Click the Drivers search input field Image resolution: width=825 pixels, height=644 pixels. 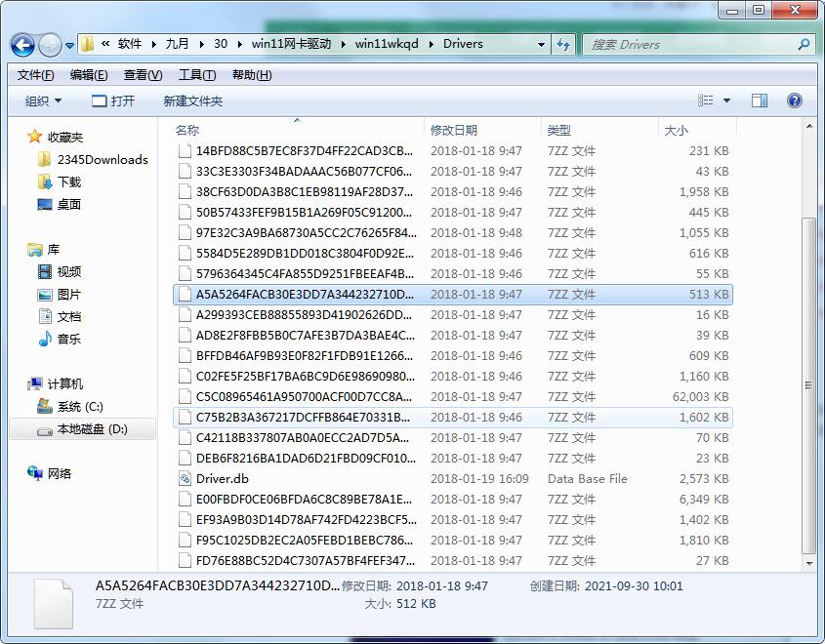tap(689, 45)
